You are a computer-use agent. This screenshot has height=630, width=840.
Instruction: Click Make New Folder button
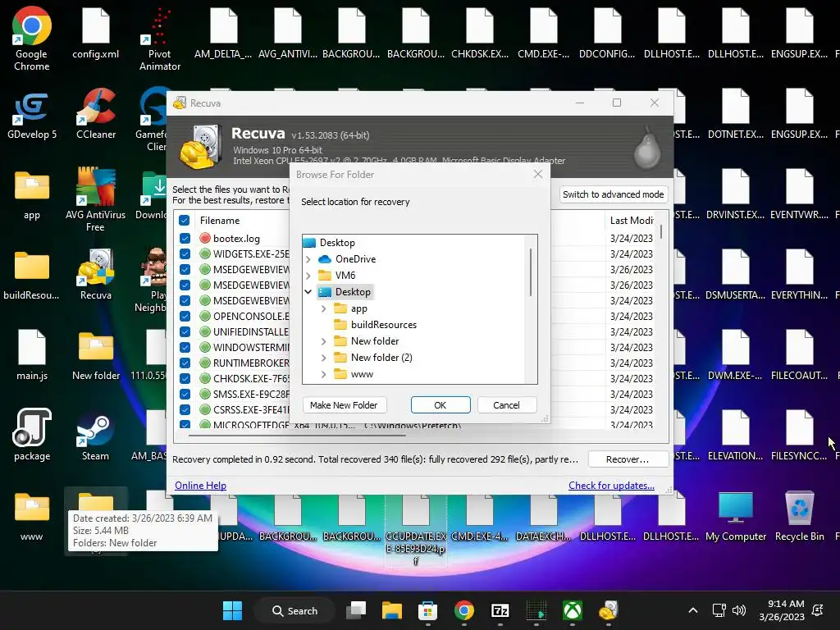pos(344,405)
